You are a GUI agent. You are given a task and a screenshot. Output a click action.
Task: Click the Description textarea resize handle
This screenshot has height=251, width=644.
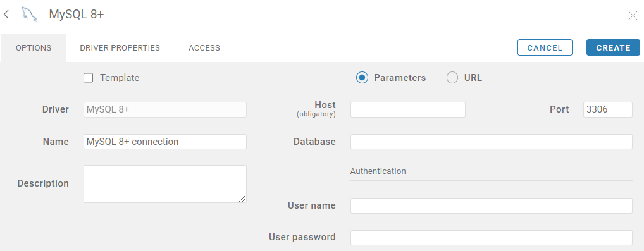(242, 199)
